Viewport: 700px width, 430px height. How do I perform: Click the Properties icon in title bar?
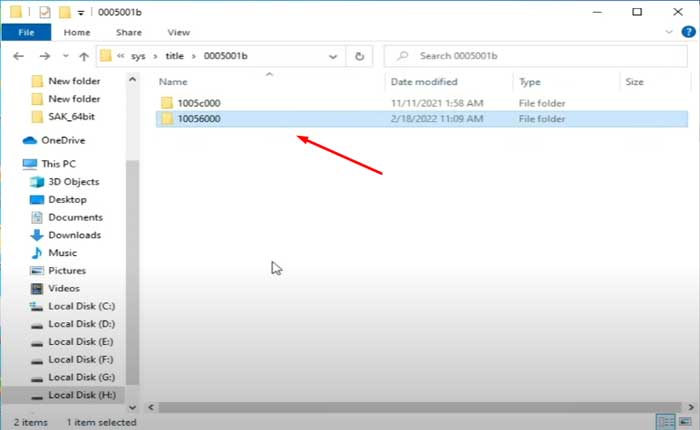44,12
